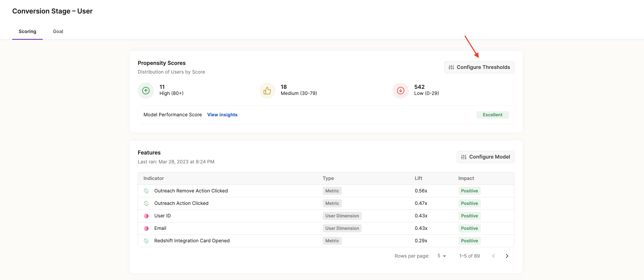Open Configure Thresholds
Viewport: 644px width, 280px height.
[479, 67]
